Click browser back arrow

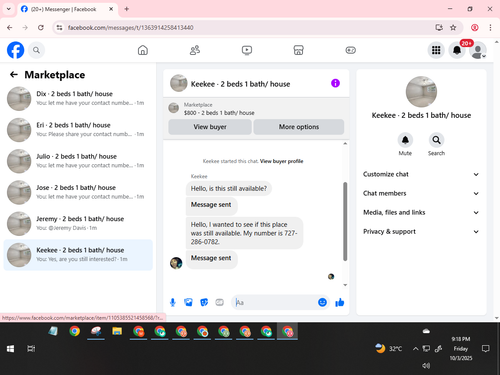(x=10, y=28)
